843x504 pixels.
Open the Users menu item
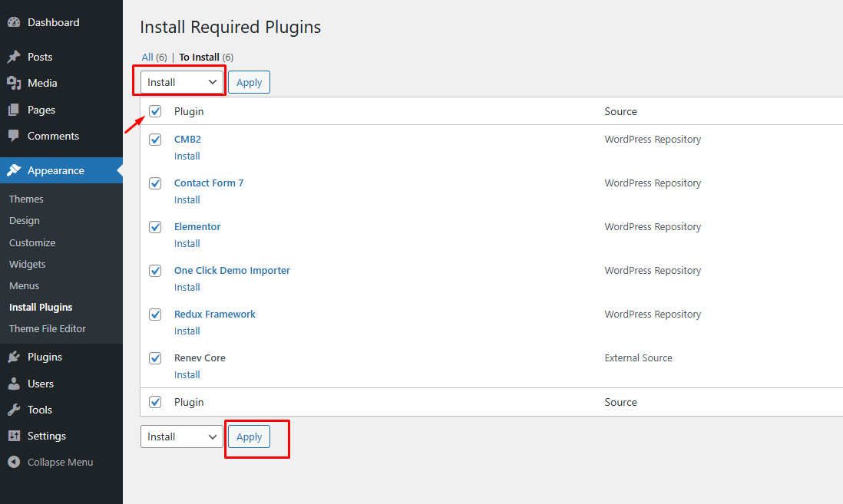point(41,384)
